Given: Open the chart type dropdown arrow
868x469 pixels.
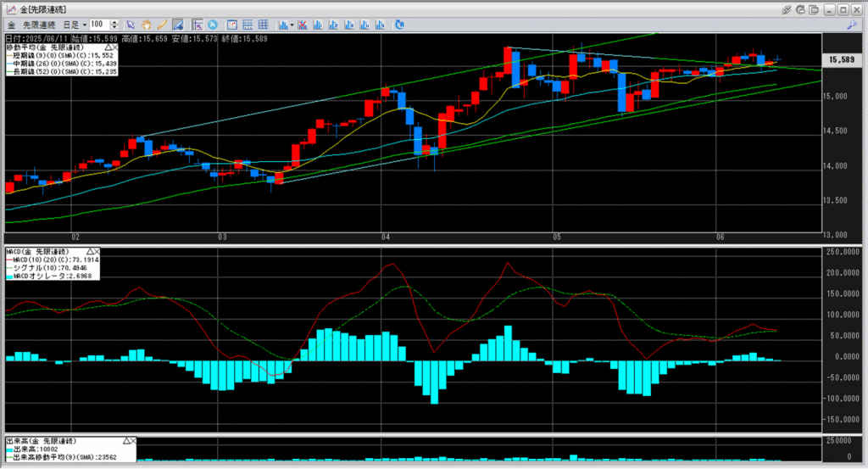Looking at the screenshot, I should 292,25.
